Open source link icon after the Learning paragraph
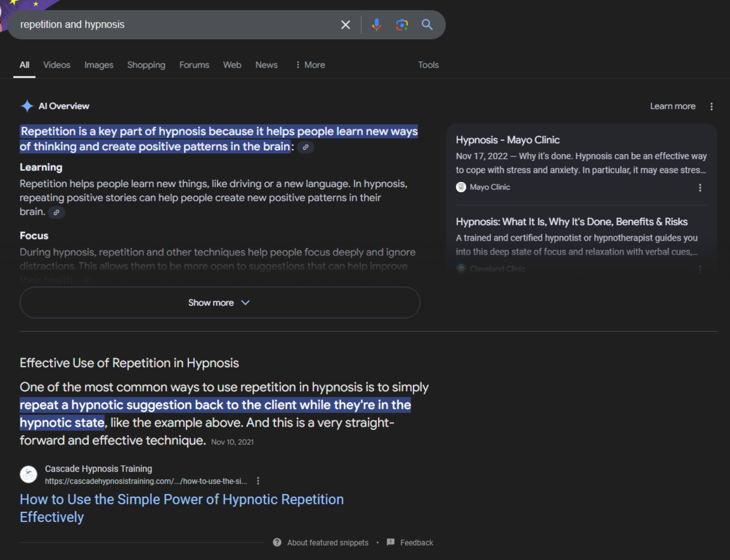730x560 pixels. coord(56,212)
